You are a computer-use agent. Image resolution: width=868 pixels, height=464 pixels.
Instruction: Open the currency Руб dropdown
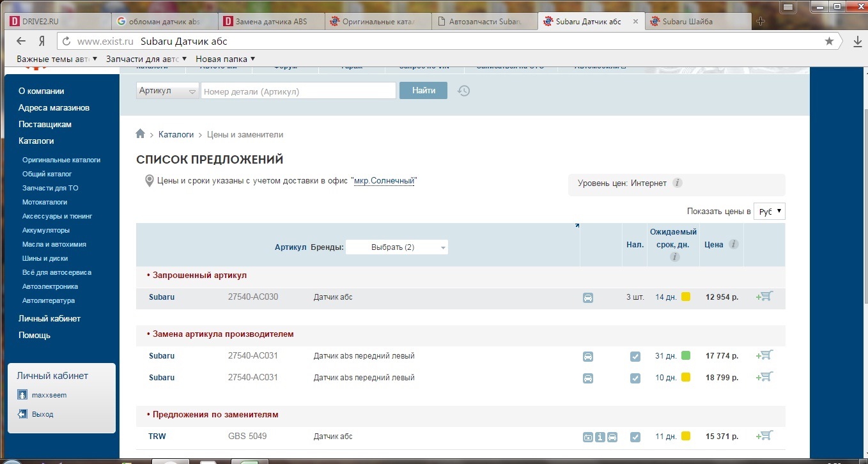[770, 211]
